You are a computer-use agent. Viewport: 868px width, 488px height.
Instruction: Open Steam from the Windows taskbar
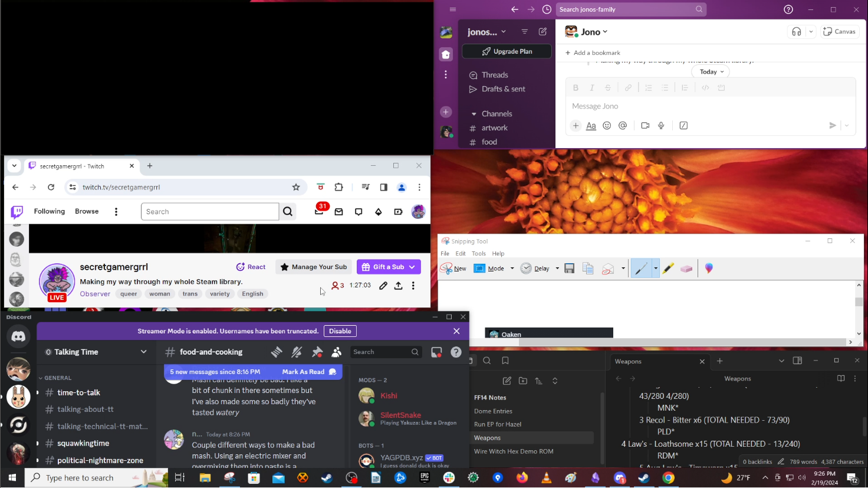click(327, 478)
